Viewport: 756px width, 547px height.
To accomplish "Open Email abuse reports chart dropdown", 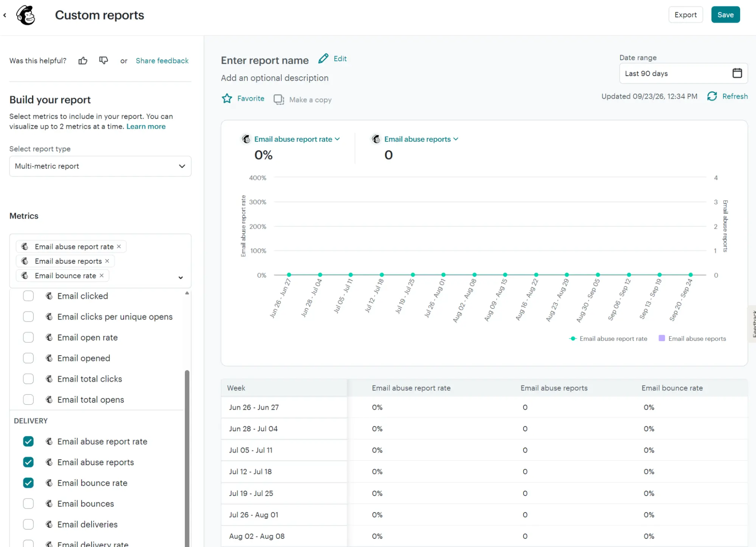I will pyautogui.click(x=421, y=139).
